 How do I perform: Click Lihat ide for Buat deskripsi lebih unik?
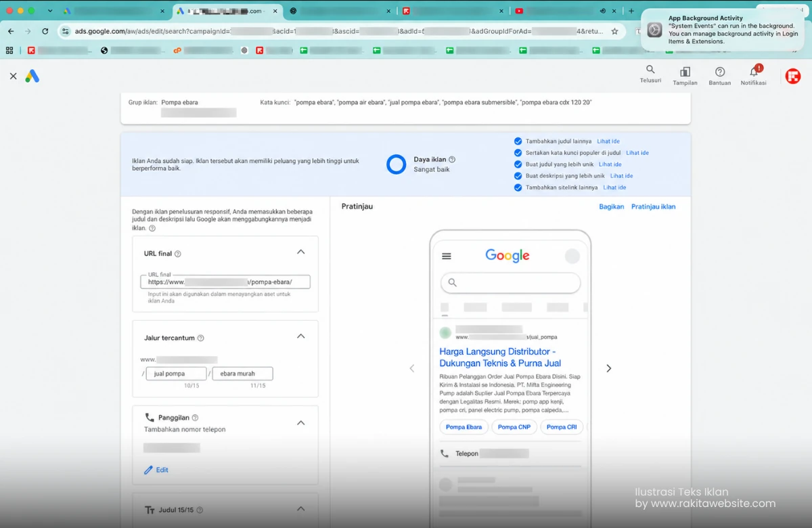pos(621,176)
